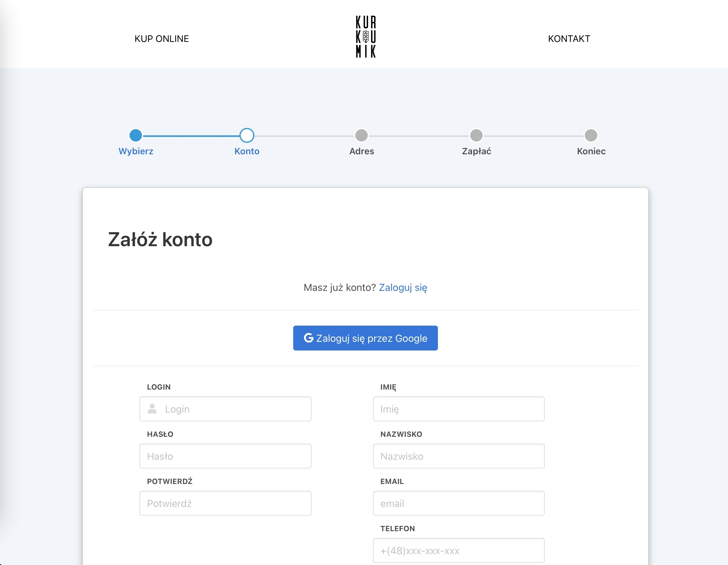
Task: Click the Adres step circle
Action: click(361, 135)
